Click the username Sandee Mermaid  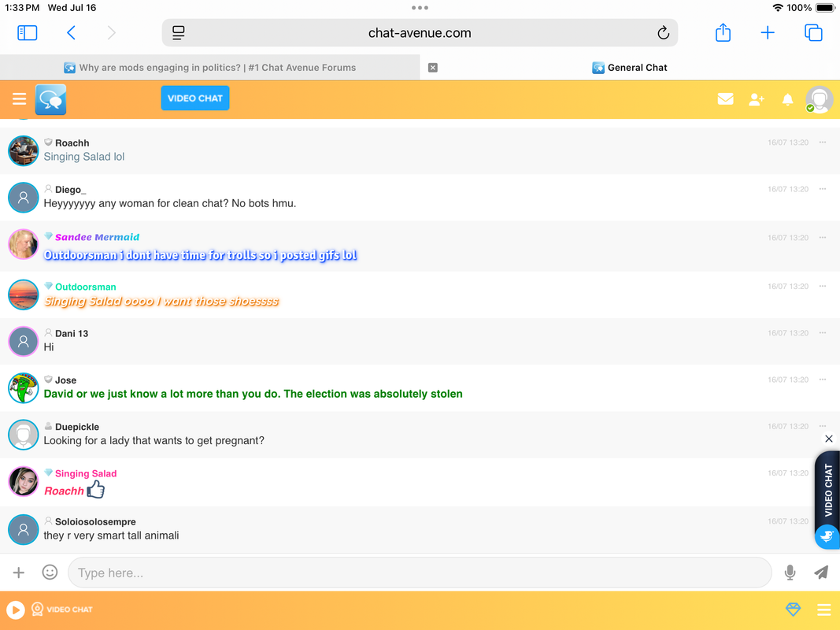(97, 237)
